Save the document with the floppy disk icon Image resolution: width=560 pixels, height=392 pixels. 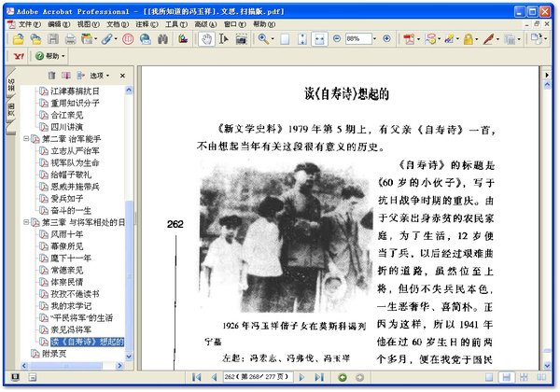click(x=53, y=39)
